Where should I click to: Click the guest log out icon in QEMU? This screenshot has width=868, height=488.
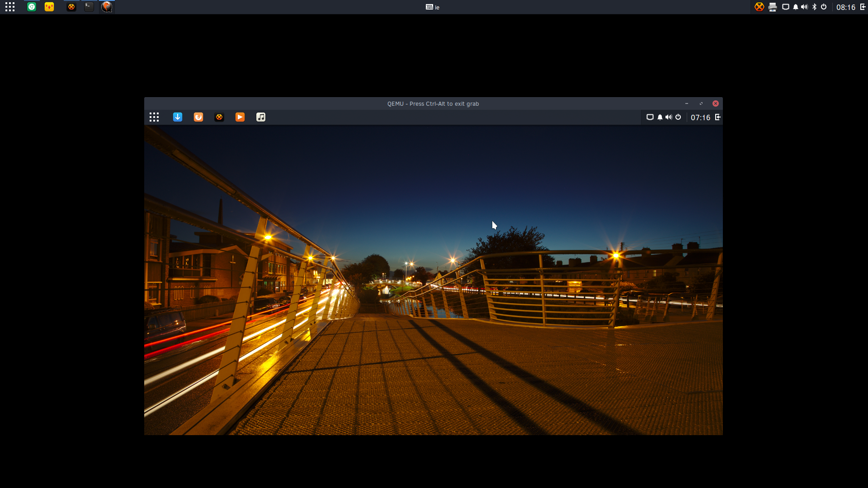click(x=718, y=117)
